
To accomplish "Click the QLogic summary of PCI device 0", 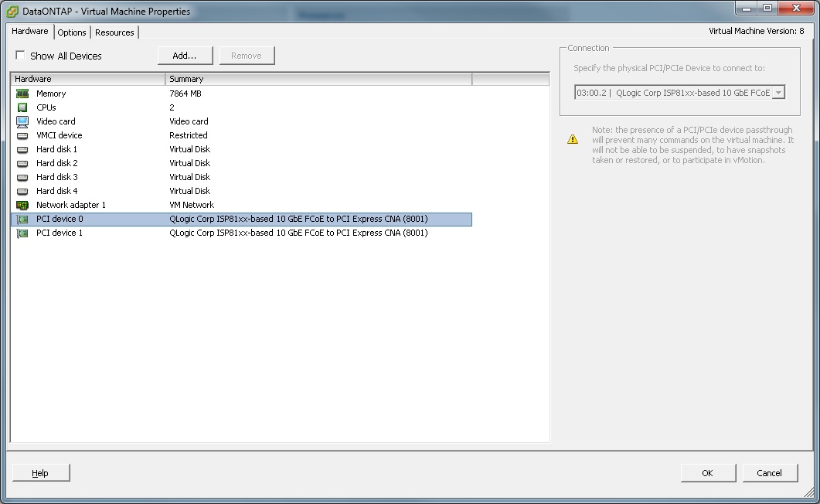I will tap(298, 219).
